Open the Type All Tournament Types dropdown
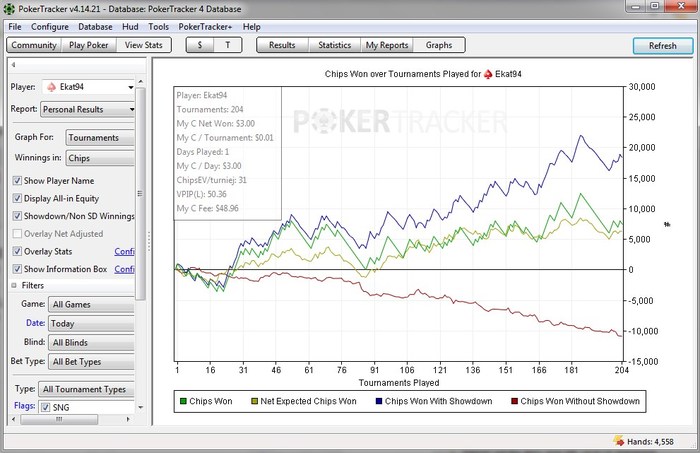700x453 pixels. tap(86, 389)
